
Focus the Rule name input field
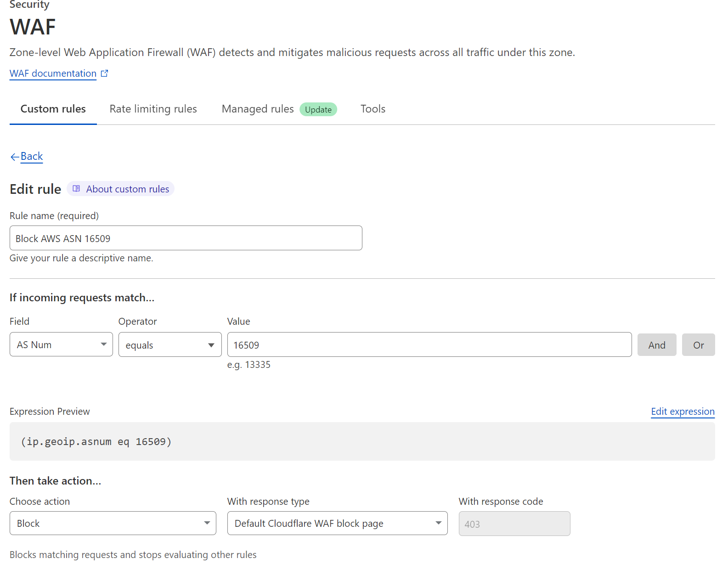[186, 238]
